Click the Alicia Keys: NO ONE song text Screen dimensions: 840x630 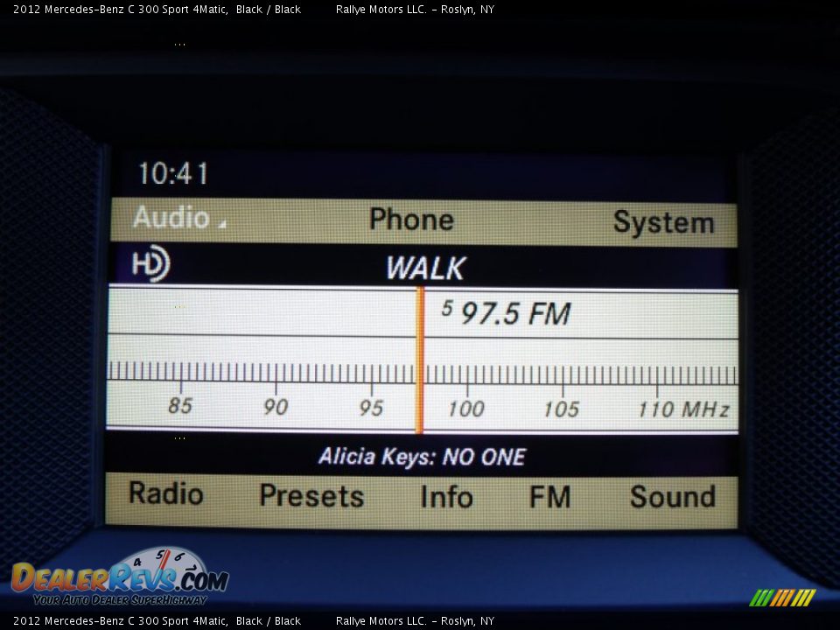click(x=422, y=457)
